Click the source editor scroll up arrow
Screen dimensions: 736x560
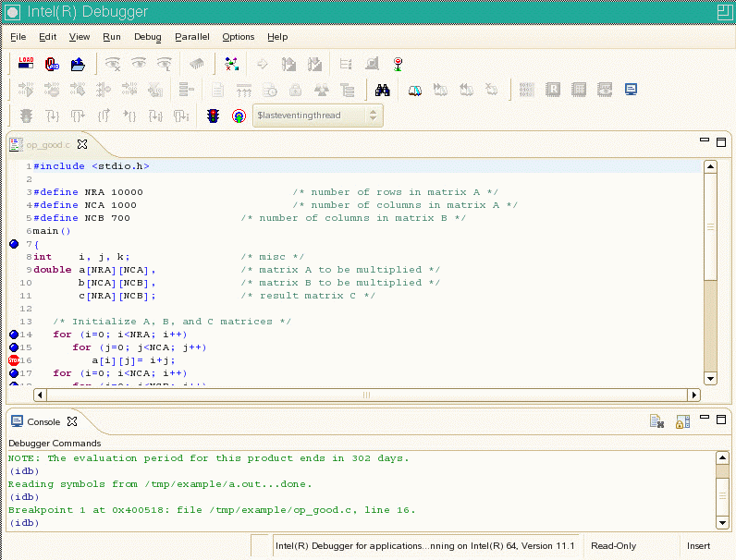click(x=711, y=166)
